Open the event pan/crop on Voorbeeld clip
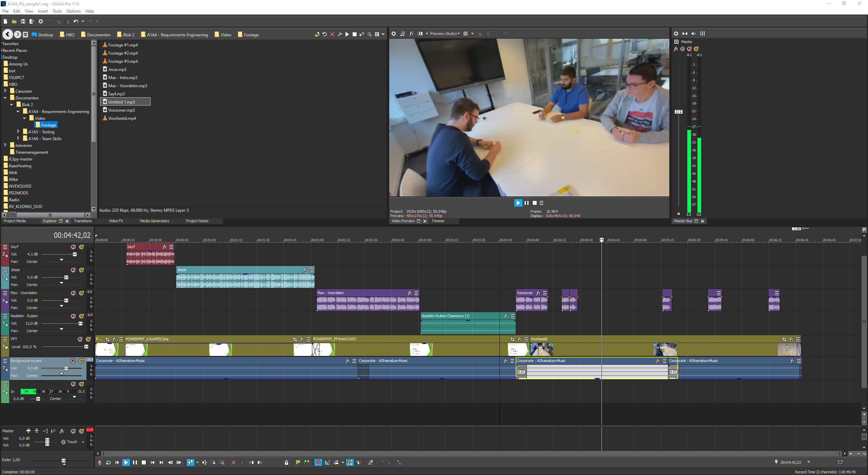 click(784, 339)
